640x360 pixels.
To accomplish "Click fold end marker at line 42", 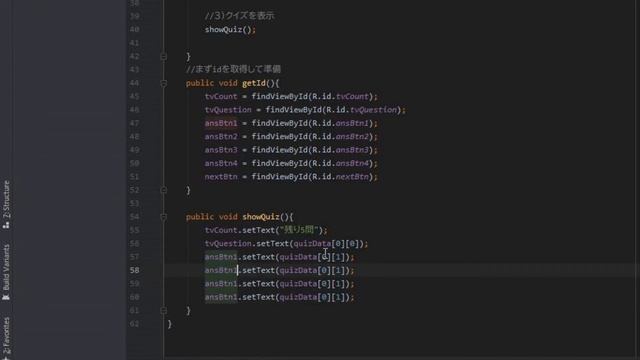I will 164,56.
